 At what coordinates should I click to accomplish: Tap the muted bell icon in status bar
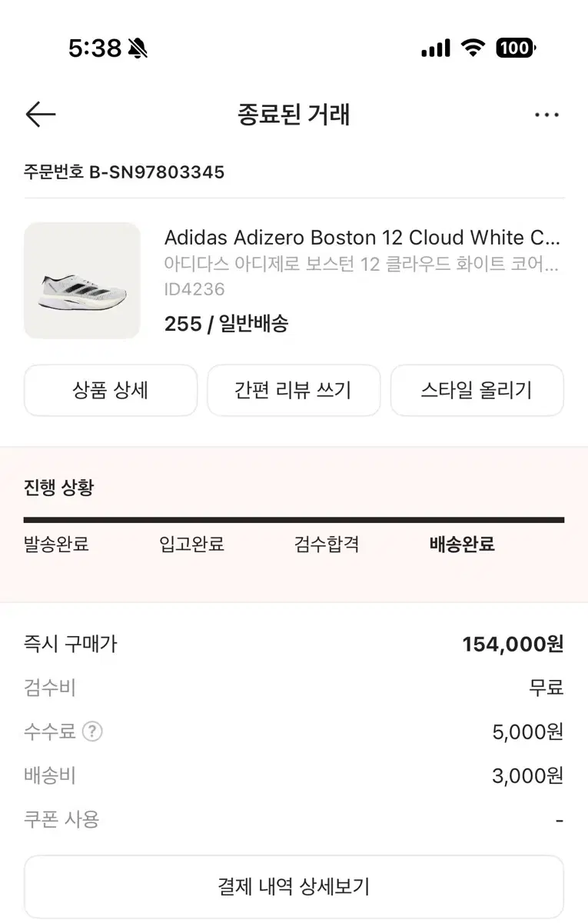point(138,49)
